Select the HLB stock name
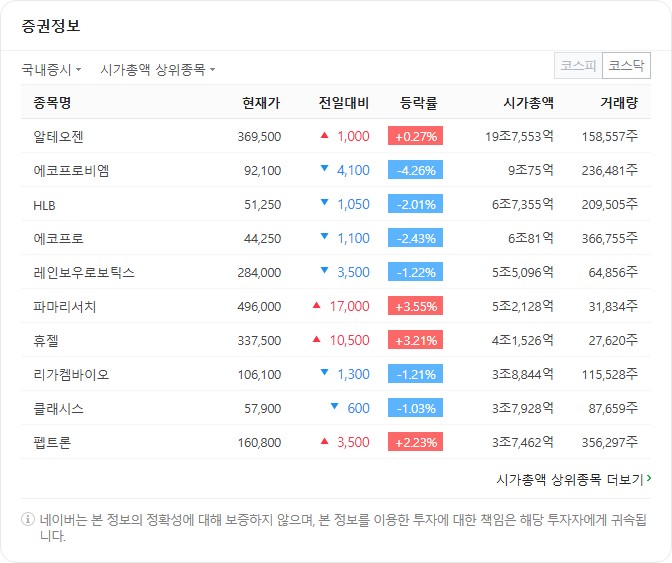This screenshot has height=563, width=672. pos(45,204)
